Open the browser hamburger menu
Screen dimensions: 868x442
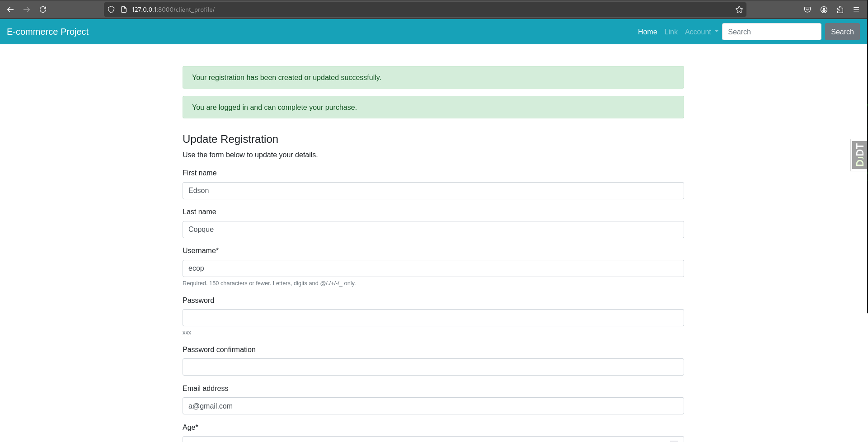856,9
